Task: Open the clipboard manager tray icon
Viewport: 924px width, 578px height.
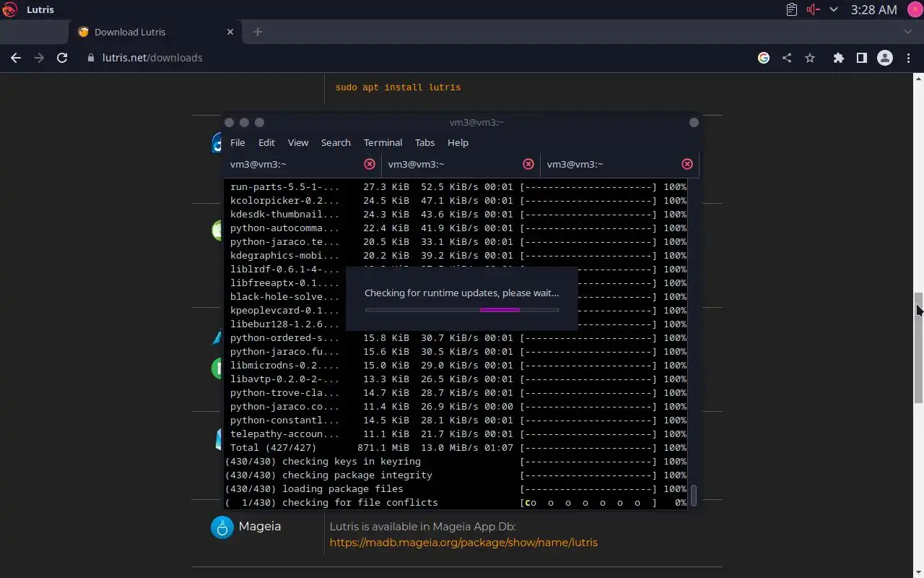Action: (792, 9)
